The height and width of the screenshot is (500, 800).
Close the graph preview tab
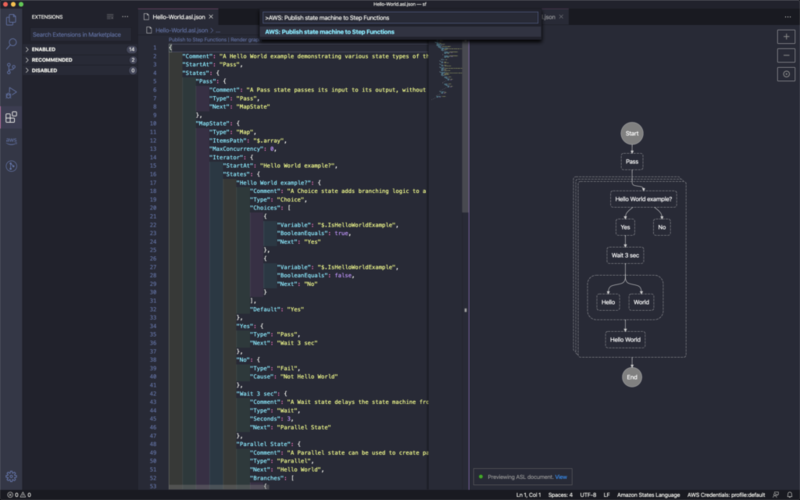coord(561,17)
